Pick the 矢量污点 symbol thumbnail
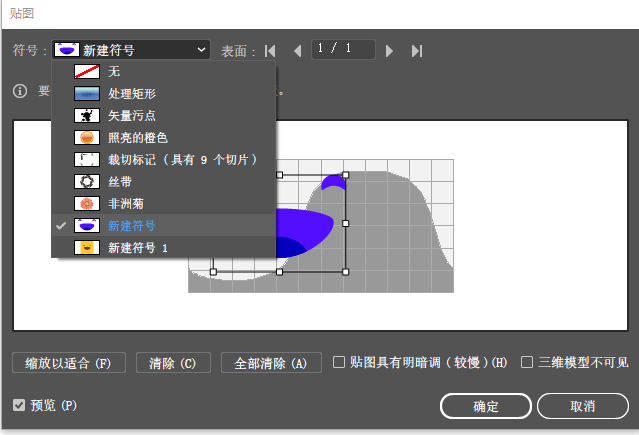Viewport: 639px width, 435px height. click(x=89, y=116)
